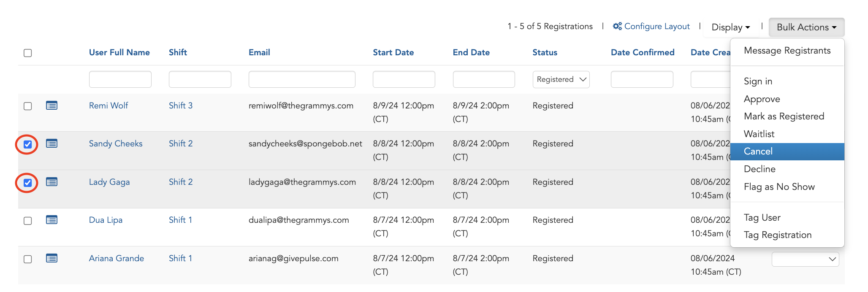Focus the Date Confirmed filter field

coord(642,79)
